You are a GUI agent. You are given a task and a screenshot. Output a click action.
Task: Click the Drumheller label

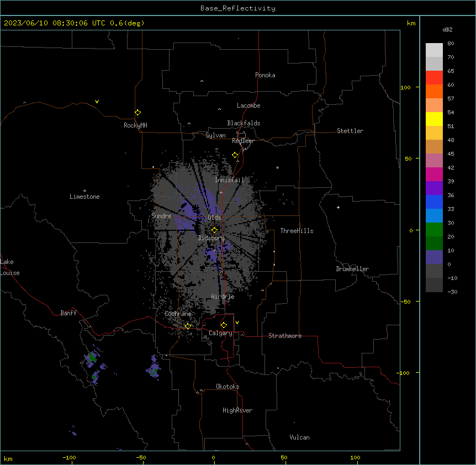tap(352, 269)
